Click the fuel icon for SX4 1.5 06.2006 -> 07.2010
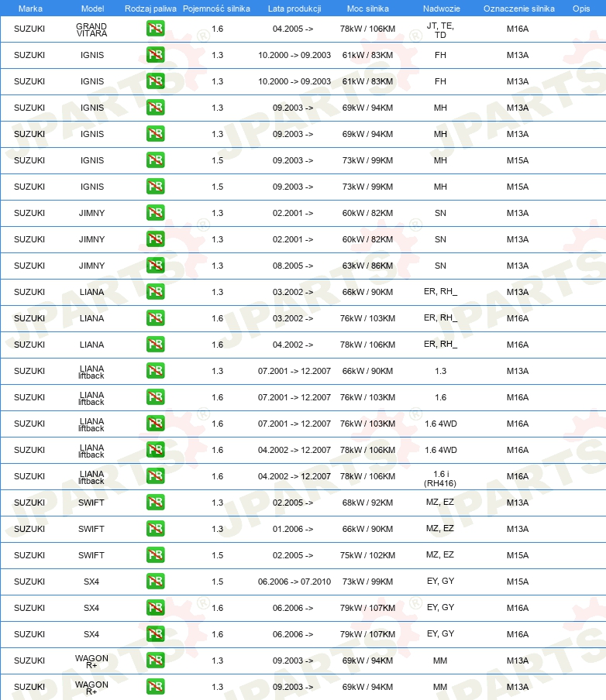The width and height of the screenshot is (606, 700). coord(156,582)
